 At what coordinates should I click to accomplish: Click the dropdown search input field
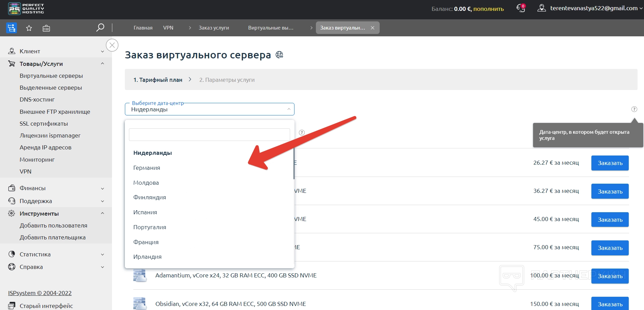click(x=209, y=134)
